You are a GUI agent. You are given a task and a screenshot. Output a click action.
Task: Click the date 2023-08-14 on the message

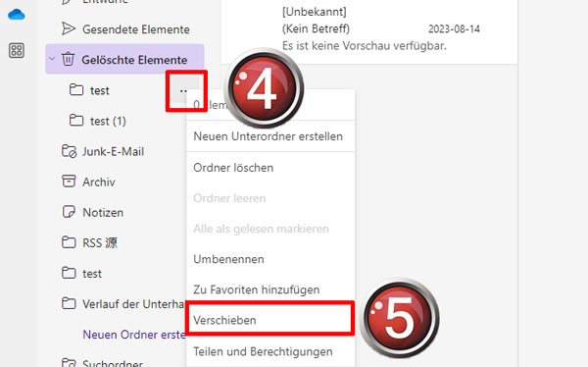pos(454,28)
